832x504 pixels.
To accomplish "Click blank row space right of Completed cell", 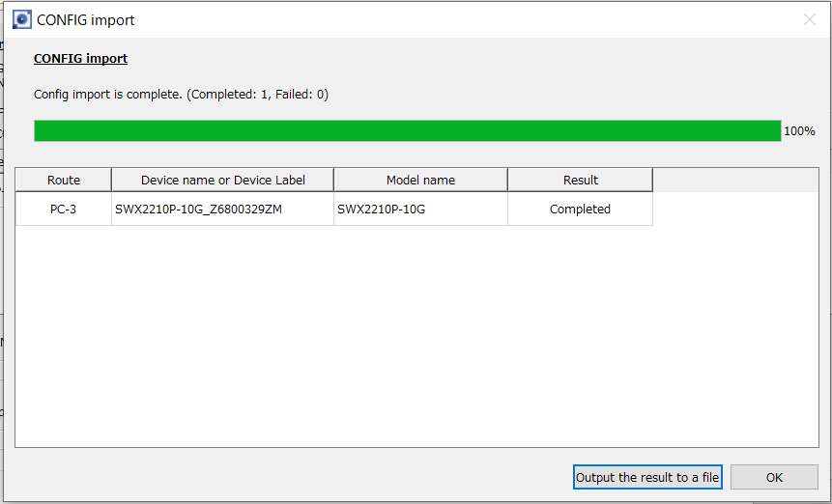I will click(x=734, y=209).
